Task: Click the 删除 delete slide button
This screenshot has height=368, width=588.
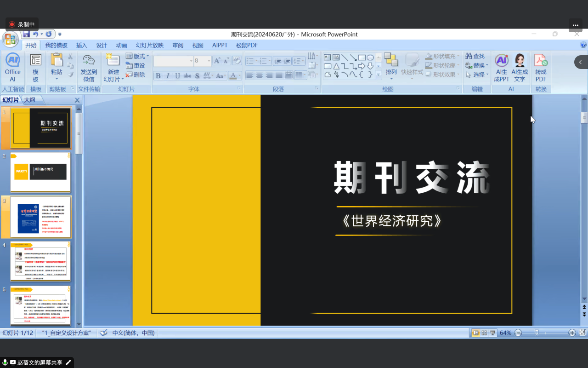Action: click(136, 75)
